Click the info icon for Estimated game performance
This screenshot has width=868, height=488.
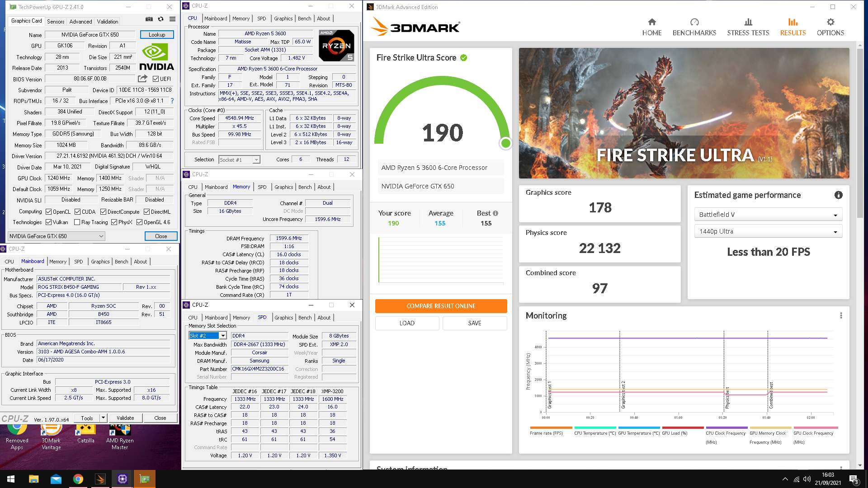[x=839, y=195]
